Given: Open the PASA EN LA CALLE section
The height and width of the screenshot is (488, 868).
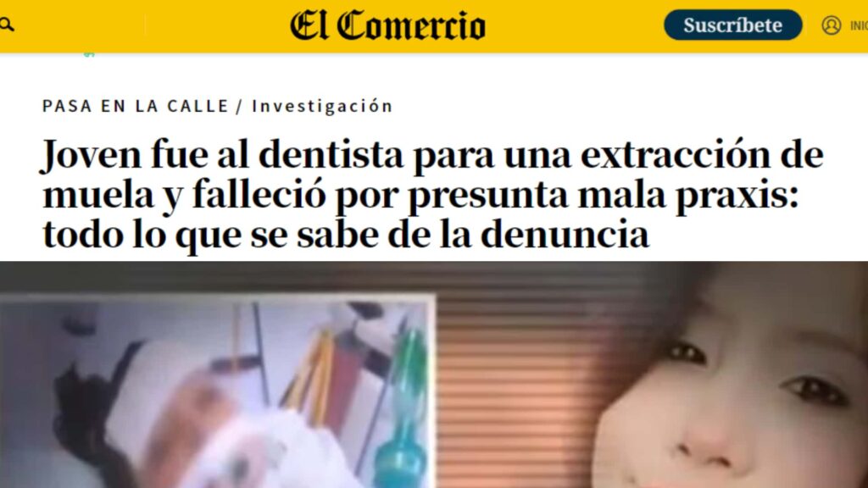Looking at the screenshot, I should [x=136, y=106].
